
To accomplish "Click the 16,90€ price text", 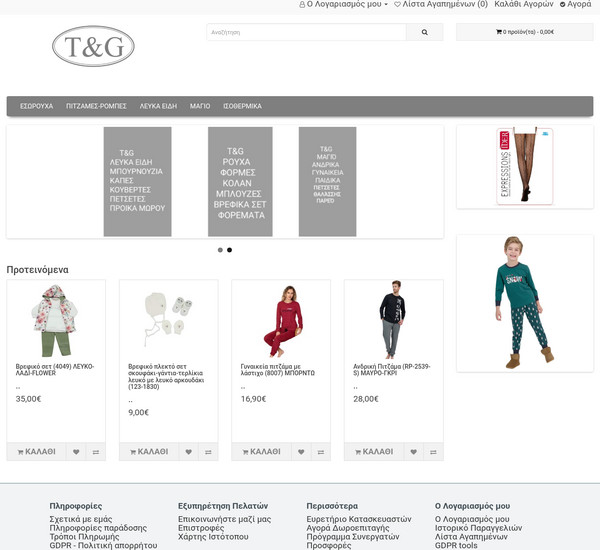I will pyautogui.click(x=253, y=399).
